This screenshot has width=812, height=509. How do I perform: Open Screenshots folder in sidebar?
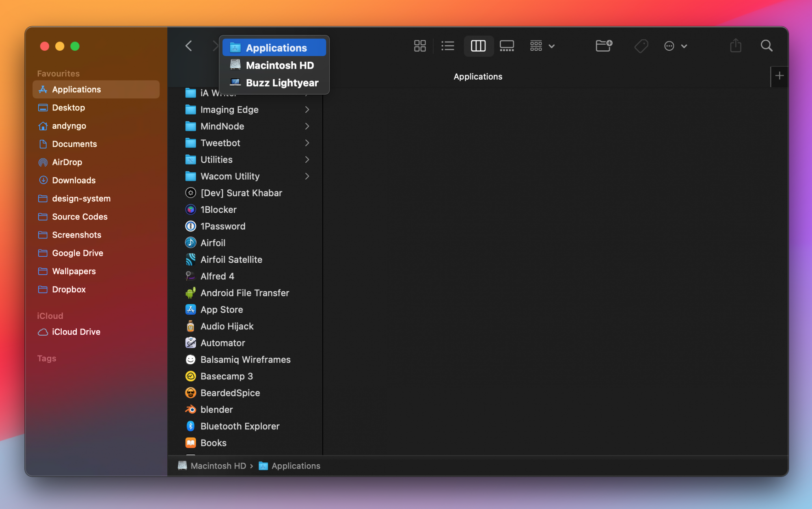point(96,235)
